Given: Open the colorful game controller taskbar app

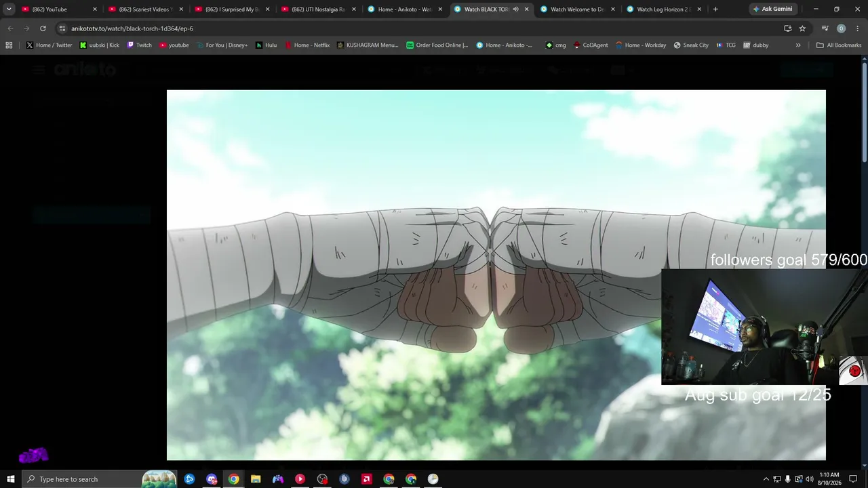Looking at the screenshot, I should pos(278,479).
